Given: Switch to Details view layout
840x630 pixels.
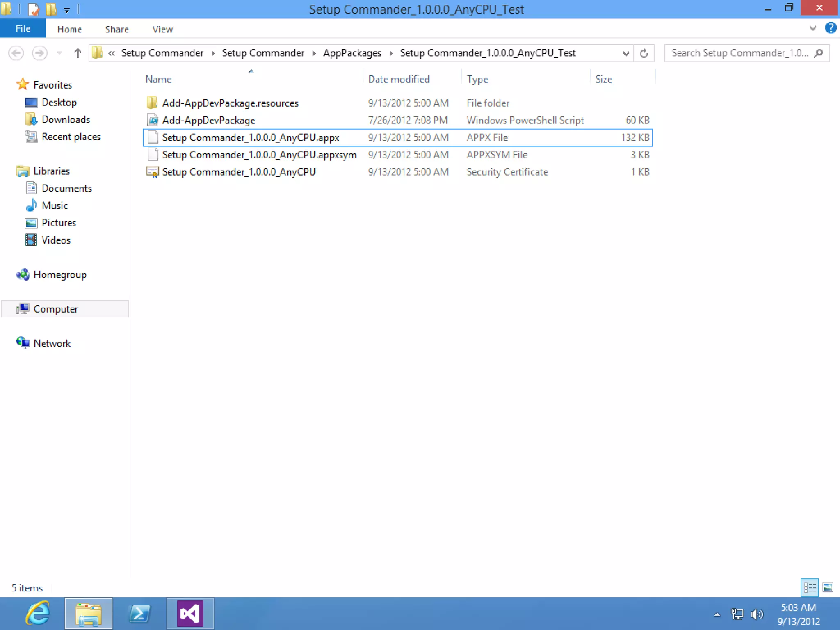Looking at the screenshot, I should coord(810,588).
